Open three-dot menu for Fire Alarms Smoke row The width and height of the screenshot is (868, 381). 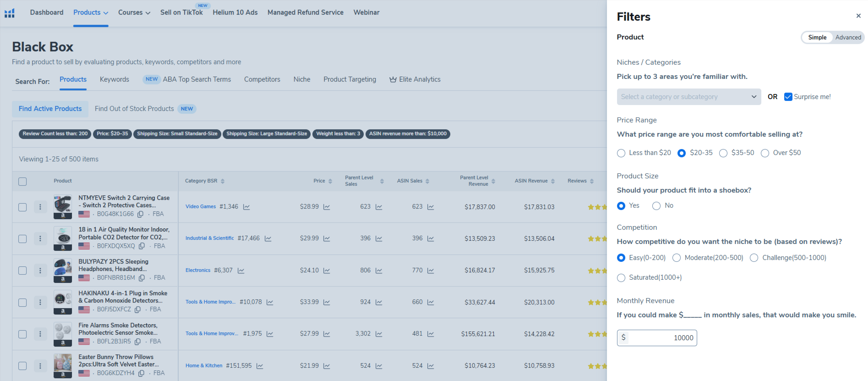pyautogui.click(x=40, y=334)
